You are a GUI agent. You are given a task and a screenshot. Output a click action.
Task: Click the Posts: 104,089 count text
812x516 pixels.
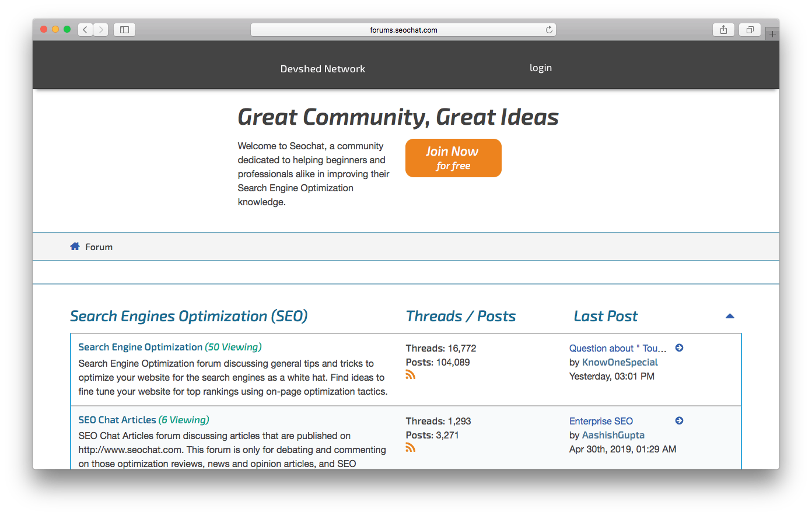point(438,362)
